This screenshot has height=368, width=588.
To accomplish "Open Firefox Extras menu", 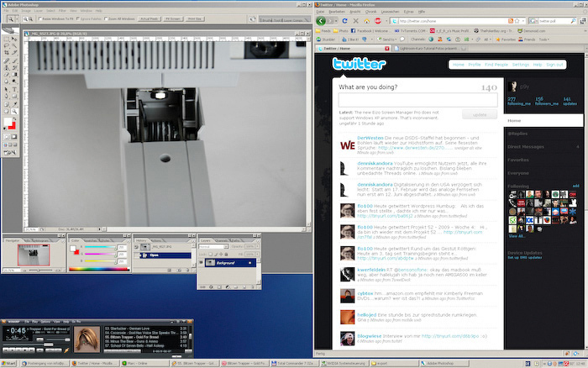I will [x=408, y=12].
